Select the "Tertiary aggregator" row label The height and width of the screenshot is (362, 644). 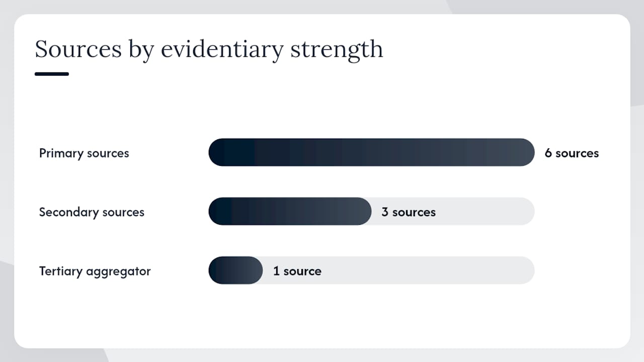pyautogui.click(x=95, y=271)
